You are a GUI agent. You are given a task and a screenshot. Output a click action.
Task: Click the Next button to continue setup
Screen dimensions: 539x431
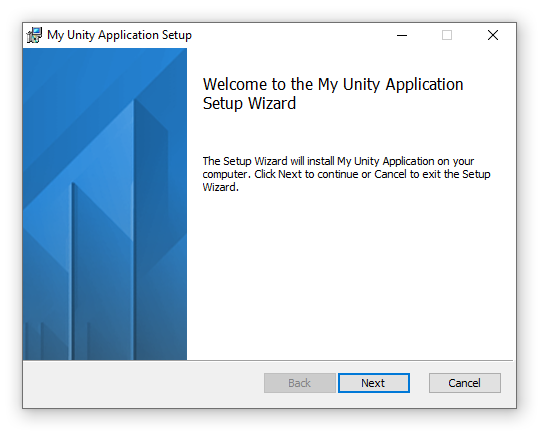click(374, 383)
